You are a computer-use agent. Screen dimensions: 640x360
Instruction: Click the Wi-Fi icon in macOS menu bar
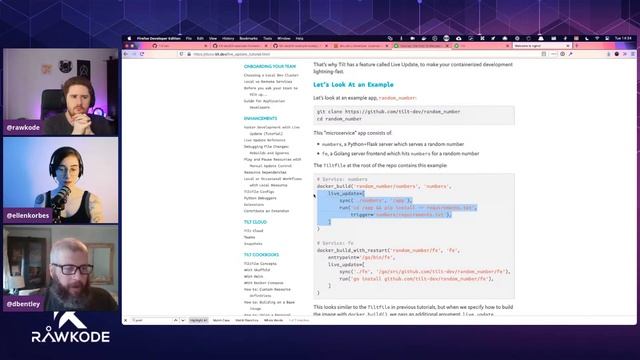pos(597,38)
